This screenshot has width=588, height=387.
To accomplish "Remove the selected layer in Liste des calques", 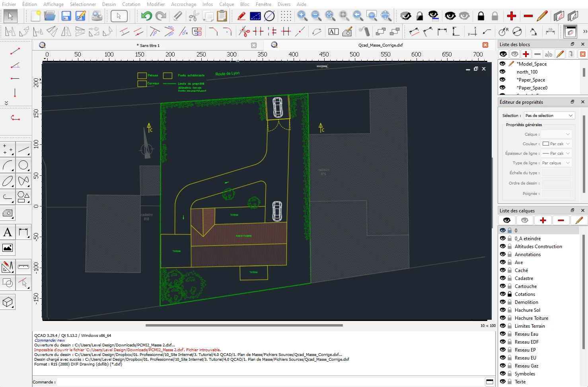I will click(x=561, y=220).
